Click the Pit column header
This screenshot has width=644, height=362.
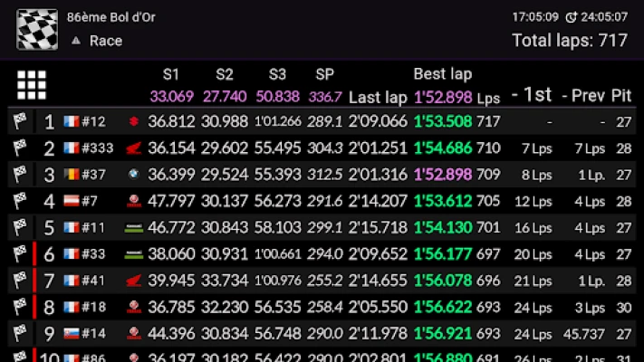(x=621, y=96)
